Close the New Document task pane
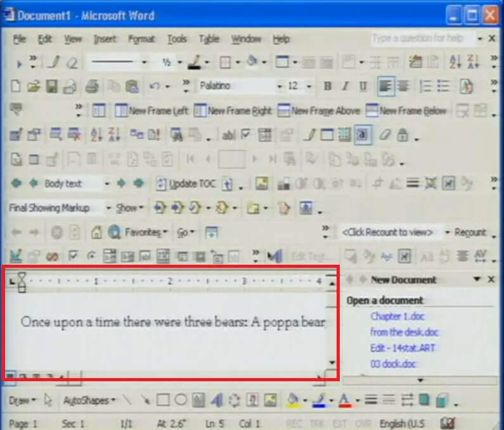Viewport: 504px width, 430px height. click(491, 279)
